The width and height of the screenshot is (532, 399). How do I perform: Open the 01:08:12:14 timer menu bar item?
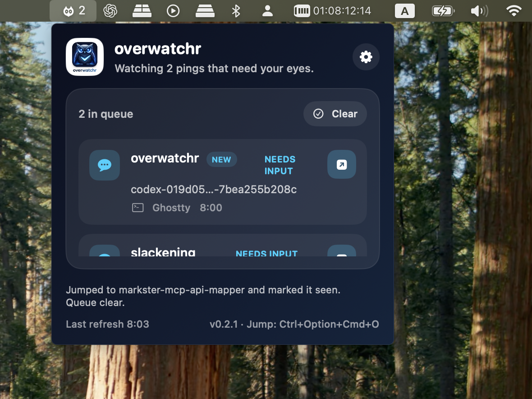(x=332, y=10)
